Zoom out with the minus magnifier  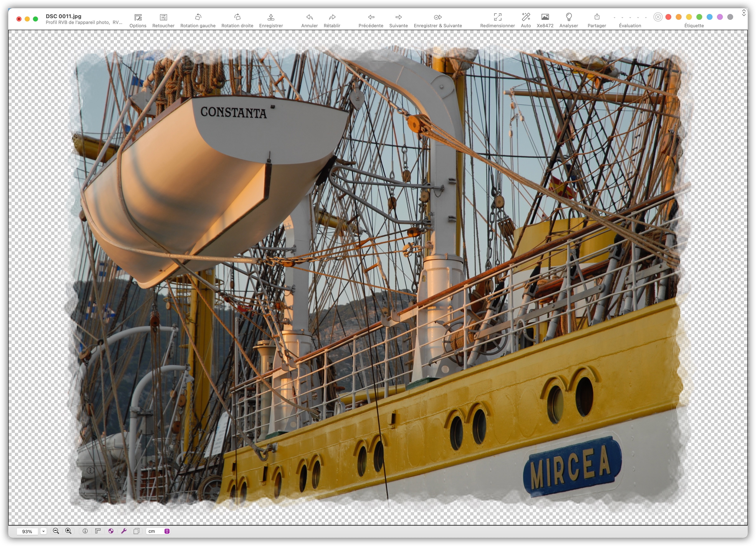[56, 531]
